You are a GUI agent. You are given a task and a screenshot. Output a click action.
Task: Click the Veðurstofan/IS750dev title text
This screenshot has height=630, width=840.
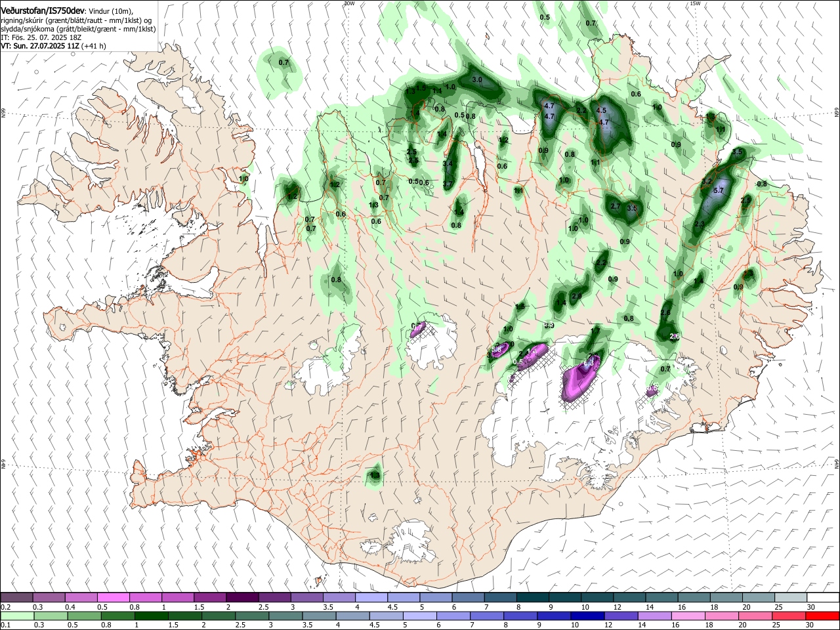click(x=43, y=10)
